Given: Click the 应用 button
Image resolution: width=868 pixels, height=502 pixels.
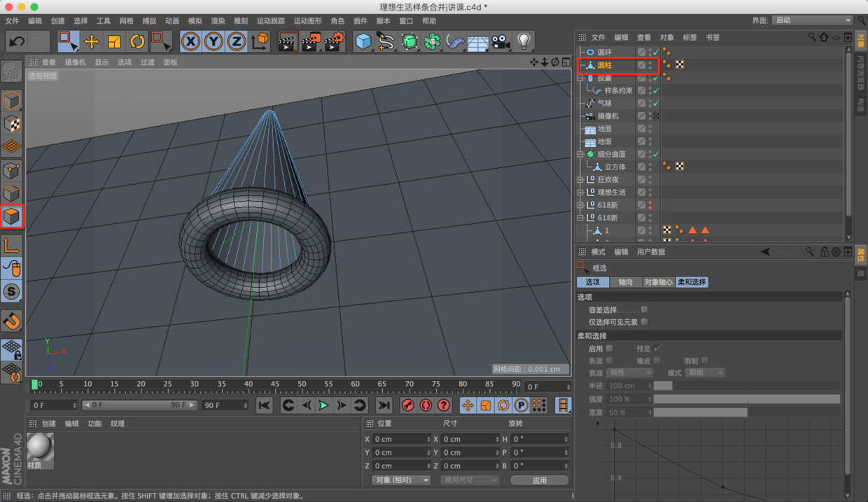Looking at the screenshot, I should coord(540,480).
